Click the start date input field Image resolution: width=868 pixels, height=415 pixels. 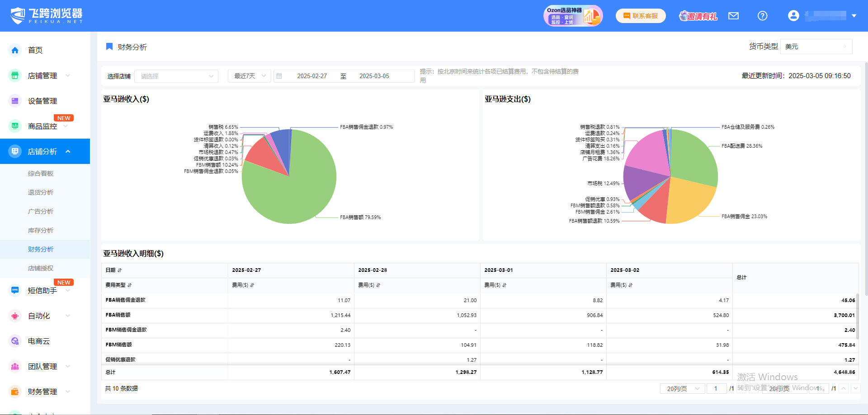312,76
